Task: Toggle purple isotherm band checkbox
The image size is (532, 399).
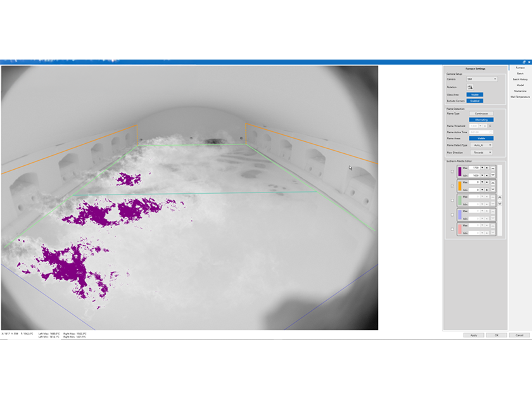Action: pyautogui.click(x=452, y=172)
